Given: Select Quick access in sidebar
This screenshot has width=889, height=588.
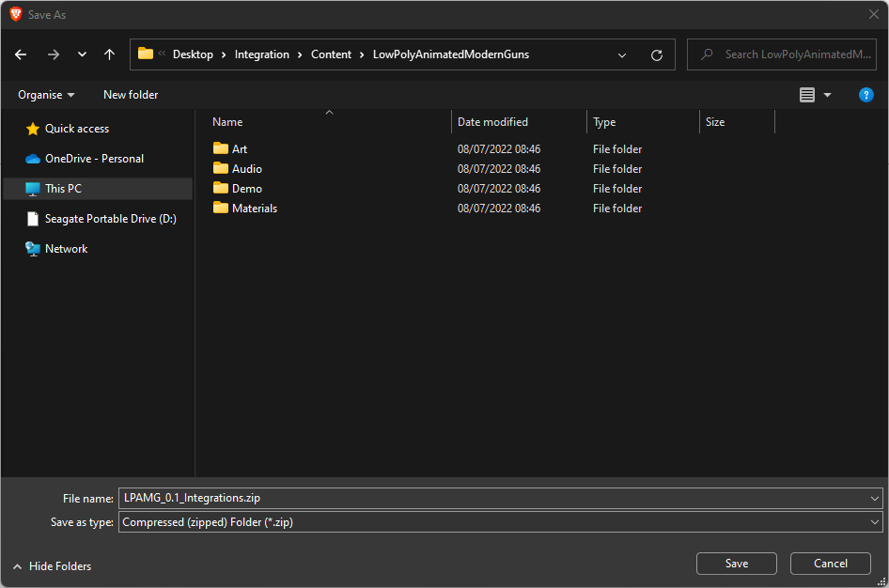Looking at the screenshot, I should coord(76,129).
